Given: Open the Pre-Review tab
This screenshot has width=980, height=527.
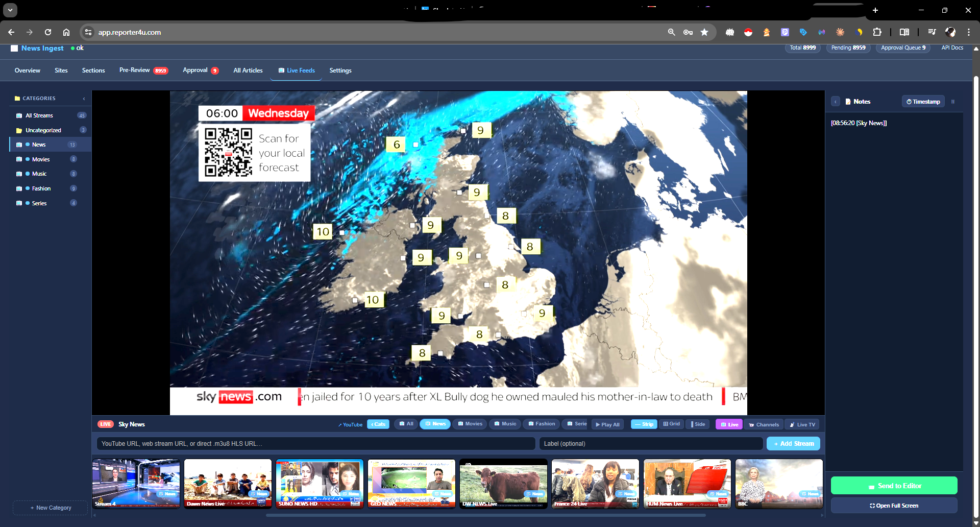Looking at the screenshot, I should (x=143, y=70).
